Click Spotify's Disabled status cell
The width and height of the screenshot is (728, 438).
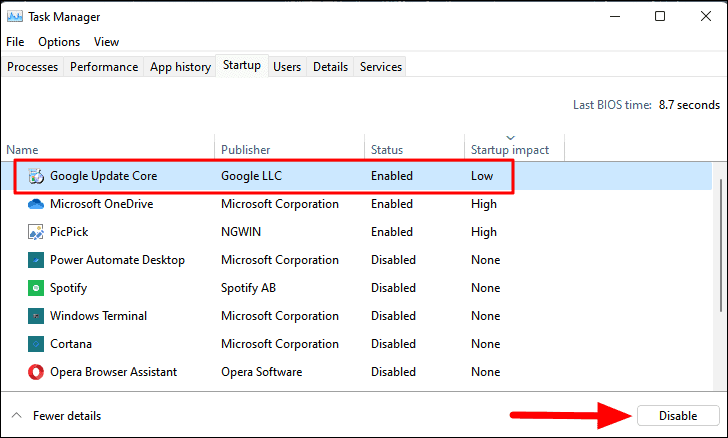coord(393,288)
